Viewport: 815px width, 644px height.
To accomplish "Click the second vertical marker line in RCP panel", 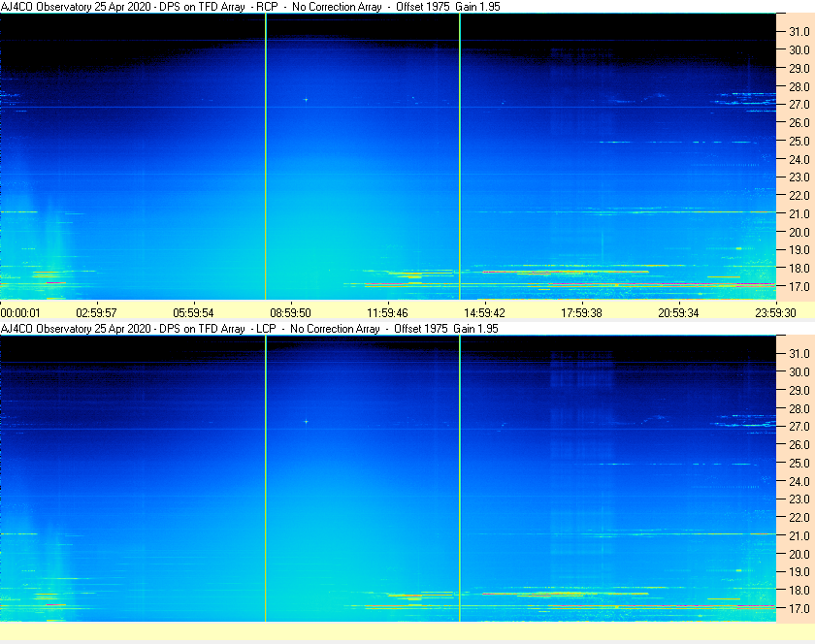I will pyautogui.click(x=460, y=156).
